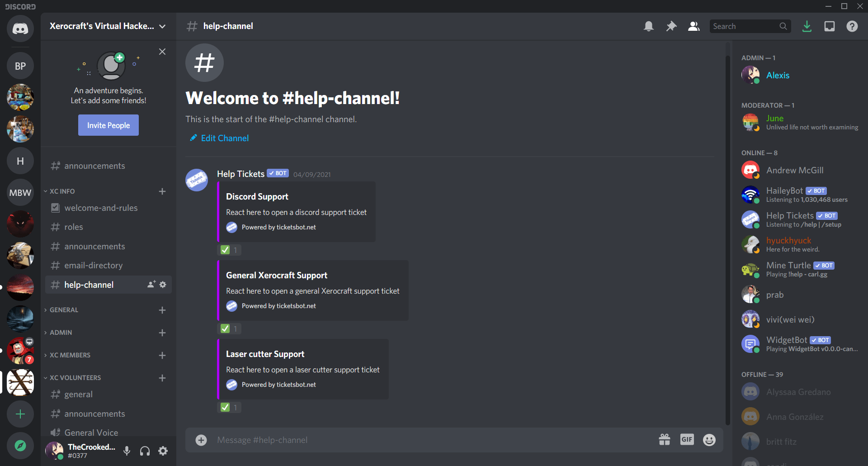Image resolution: width=868 pixels, height=466 pixels.
Task: Open the inbox icon
Action: (x=830, y=26)
